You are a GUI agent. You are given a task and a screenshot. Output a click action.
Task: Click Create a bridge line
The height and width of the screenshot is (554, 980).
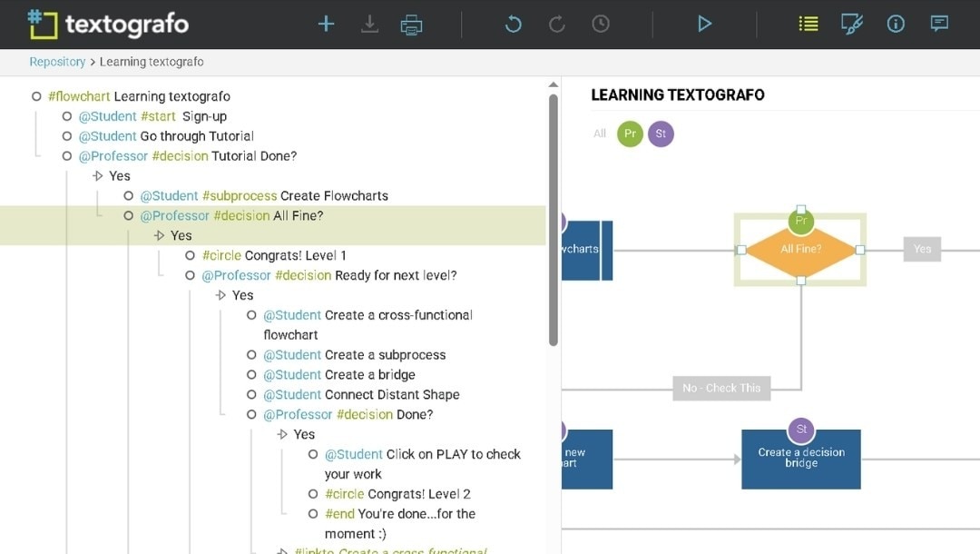click(x=338, y=374)
